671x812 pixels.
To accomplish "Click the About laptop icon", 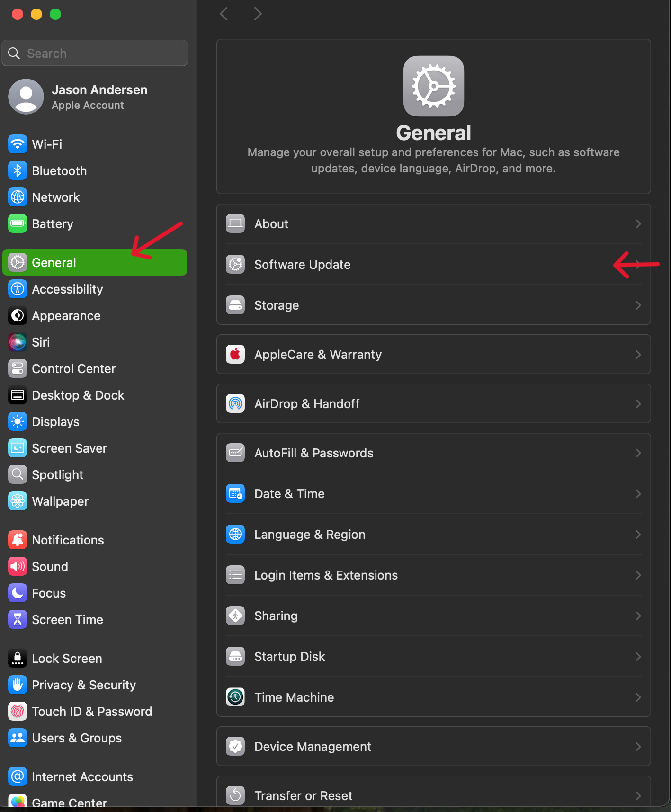I will point(235,223).
